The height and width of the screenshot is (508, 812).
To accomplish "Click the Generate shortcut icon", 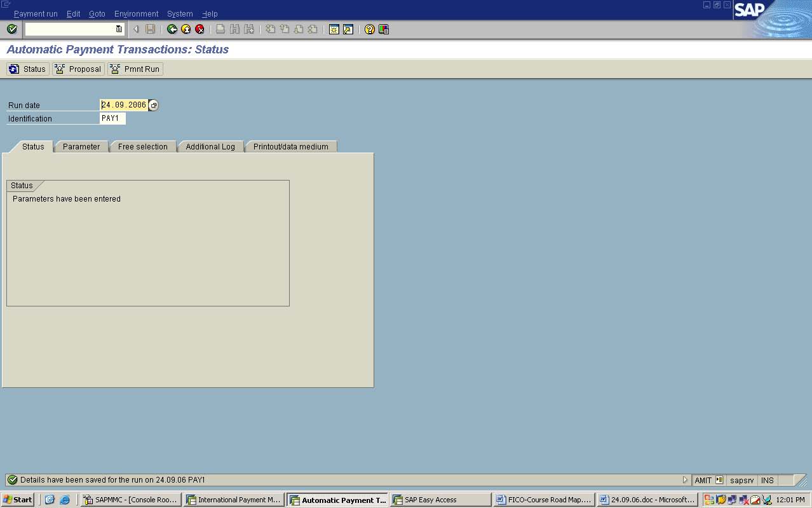I will (348, 29).
